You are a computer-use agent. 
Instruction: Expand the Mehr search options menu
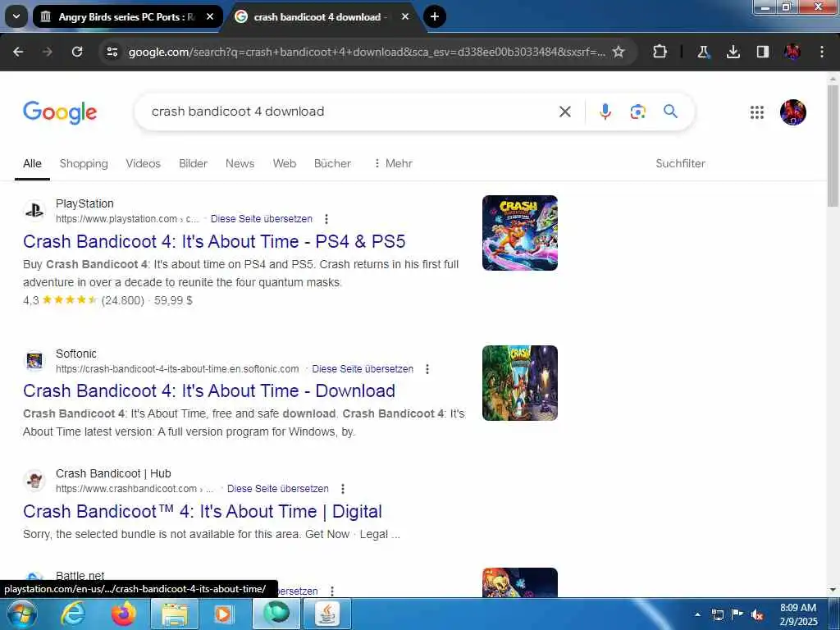click(x=393, y=163)
